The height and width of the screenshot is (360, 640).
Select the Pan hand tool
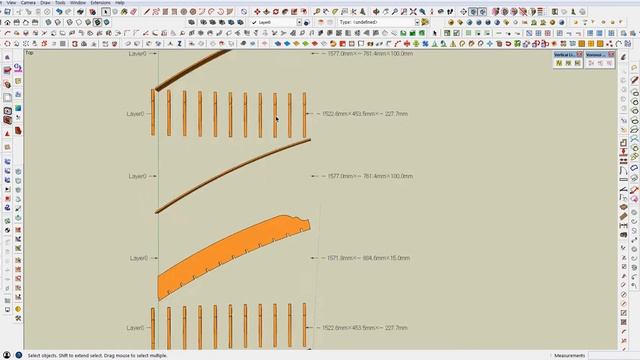click(x=386, y=12)
